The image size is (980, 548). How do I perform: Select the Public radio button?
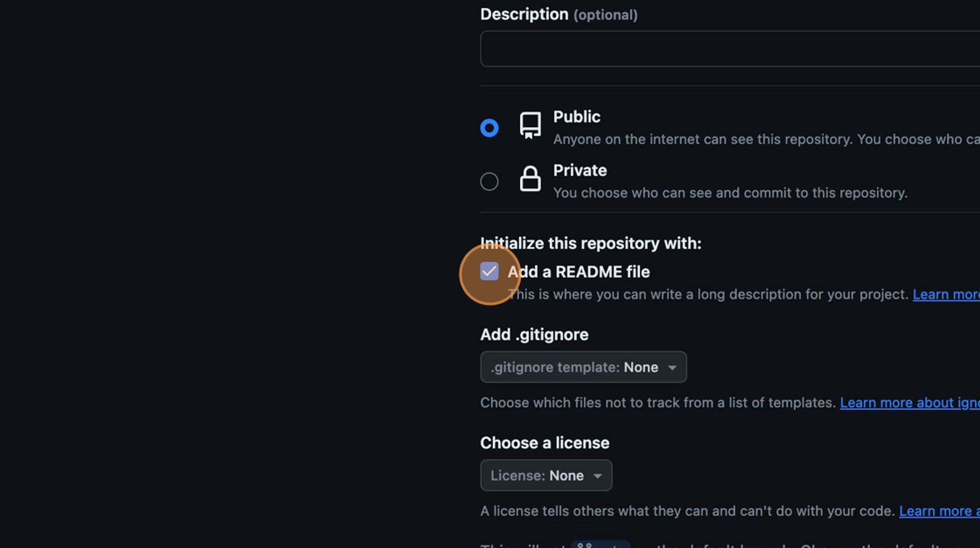pos(489,128)
